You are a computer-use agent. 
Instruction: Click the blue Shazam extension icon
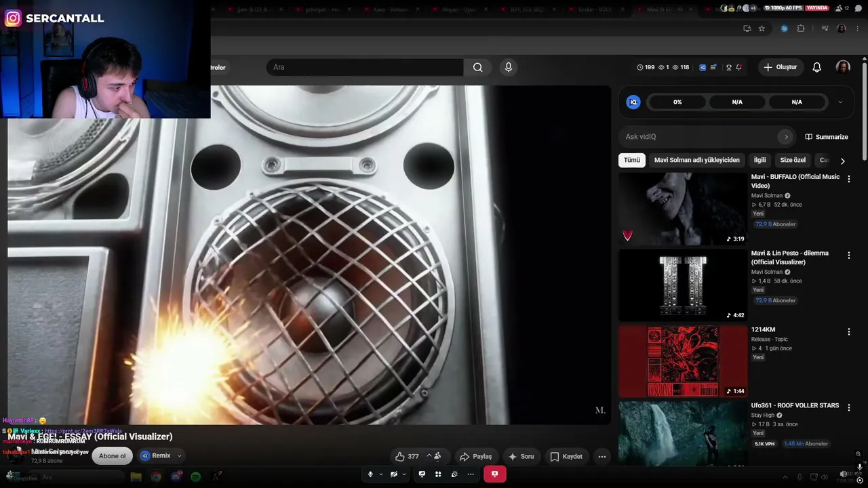785,28
